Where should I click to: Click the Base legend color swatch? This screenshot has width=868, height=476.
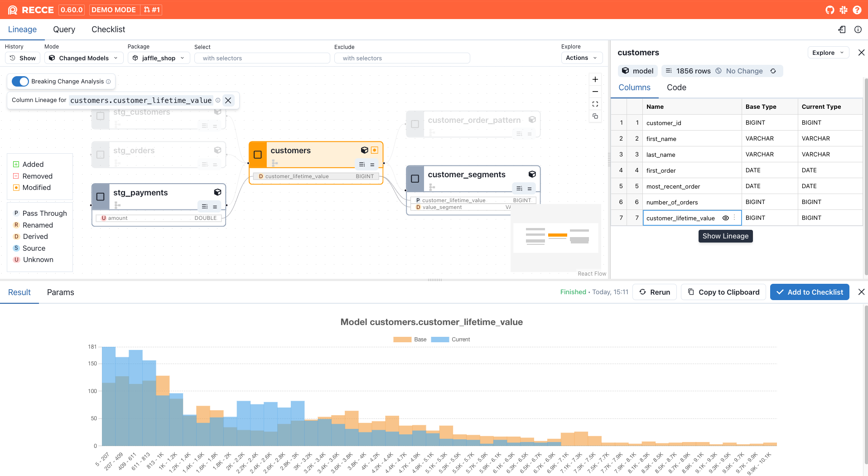pyautogui.click(x=402, y=340)
